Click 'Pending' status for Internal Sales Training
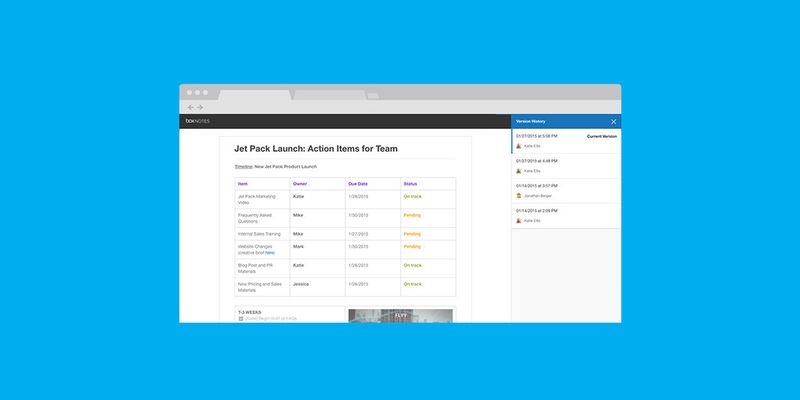 [412, 234]
